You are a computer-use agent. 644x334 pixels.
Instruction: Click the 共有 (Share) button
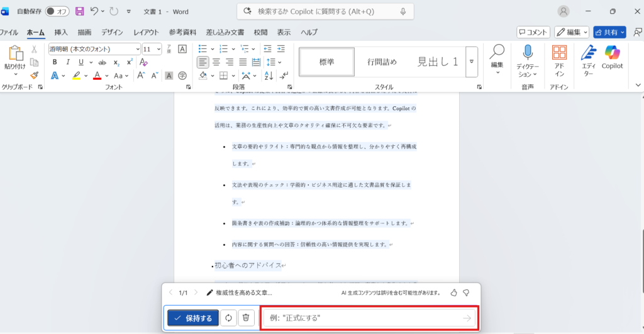609,32
